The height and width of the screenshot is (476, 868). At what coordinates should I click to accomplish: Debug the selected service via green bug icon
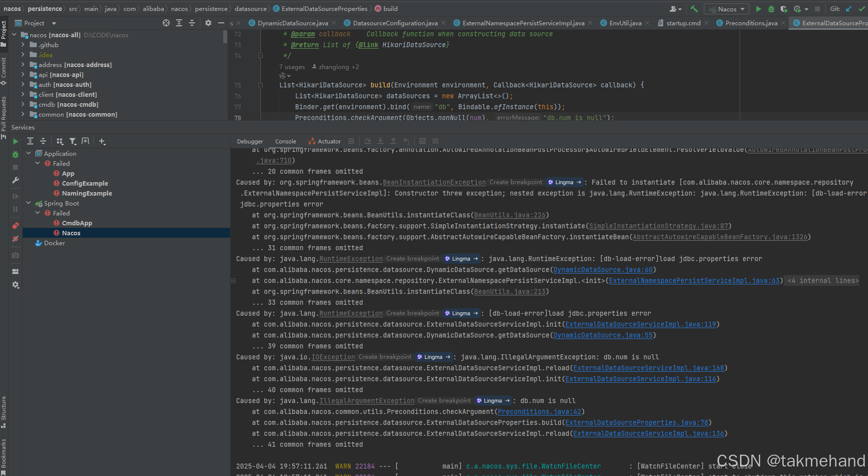15,155
